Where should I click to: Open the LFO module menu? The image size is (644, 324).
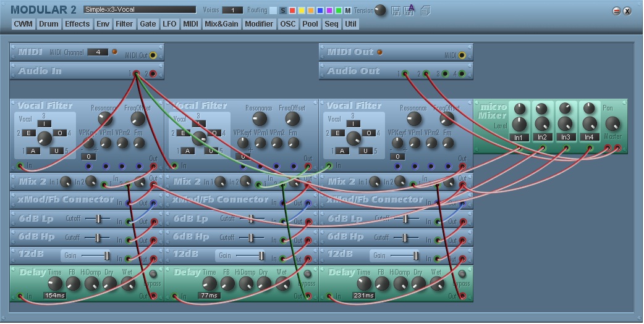[x=169, y=24]
